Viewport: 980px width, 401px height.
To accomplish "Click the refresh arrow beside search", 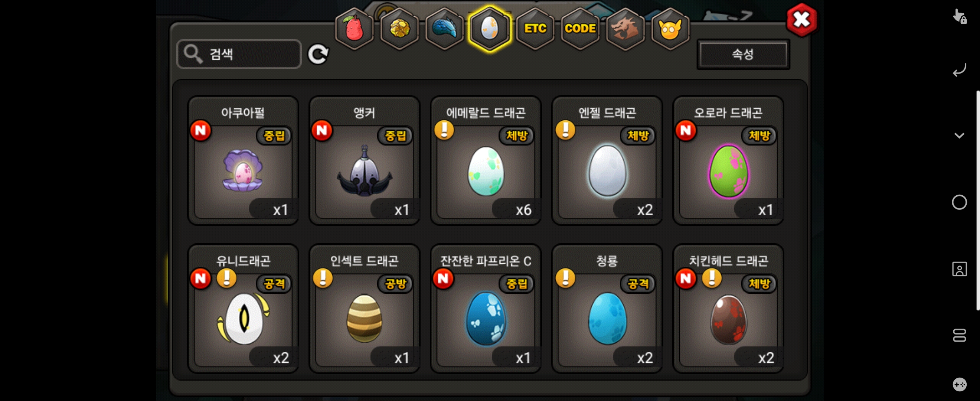I will (x=318, y=55).
